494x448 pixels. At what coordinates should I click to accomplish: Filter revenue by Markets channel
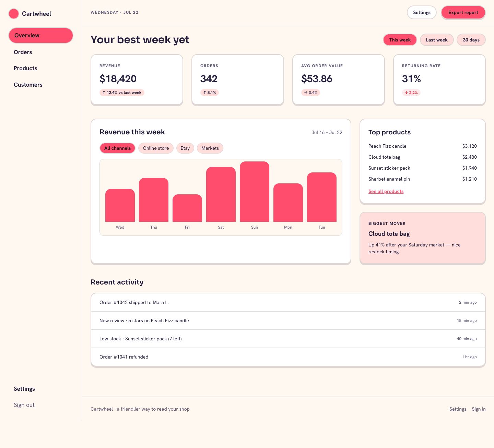pyautogui.click(x=210, y=148)
